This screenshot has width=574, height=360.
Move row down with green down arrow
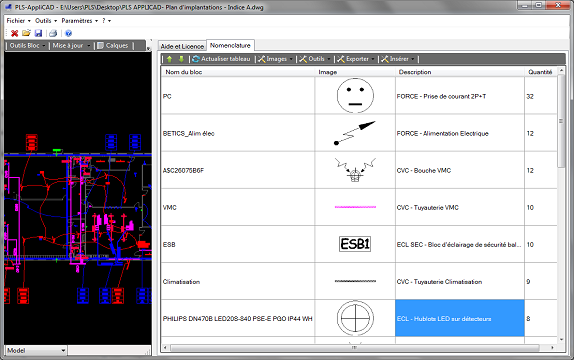(x=181, y=59)
